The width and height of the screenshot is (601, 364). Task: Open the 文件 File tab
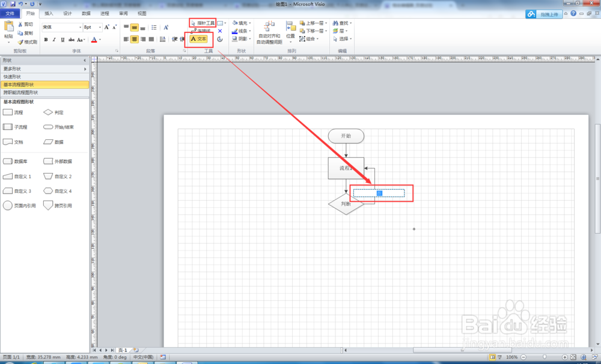click(10, 13)
